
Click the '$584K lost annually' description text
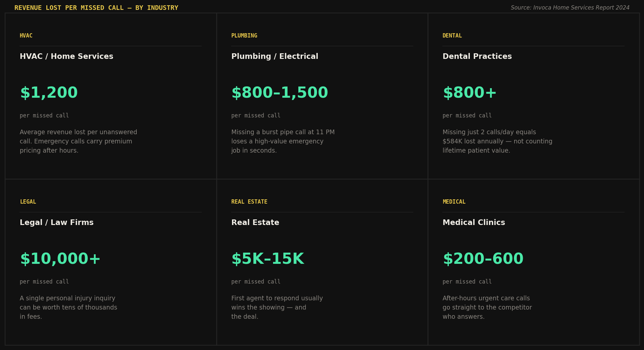click(x=497, y=141)
